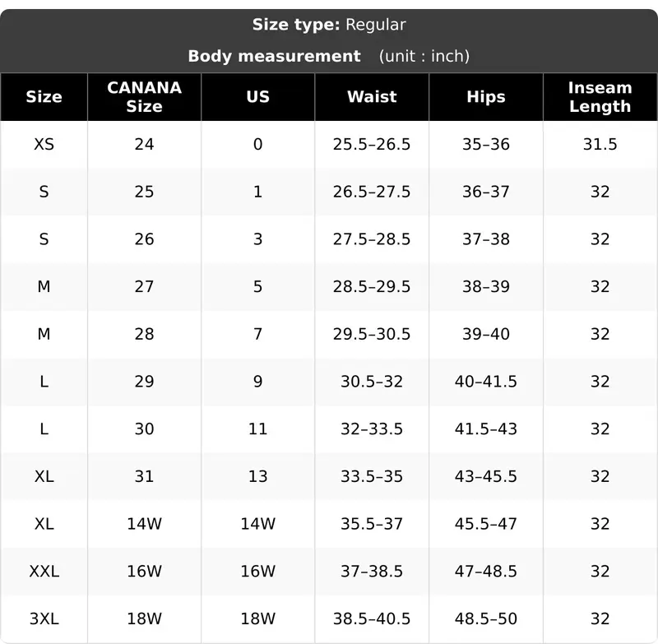Viewport: 658px width, 644px height.
Task: Click the XS size cell
Action: (x=44, y=144)
